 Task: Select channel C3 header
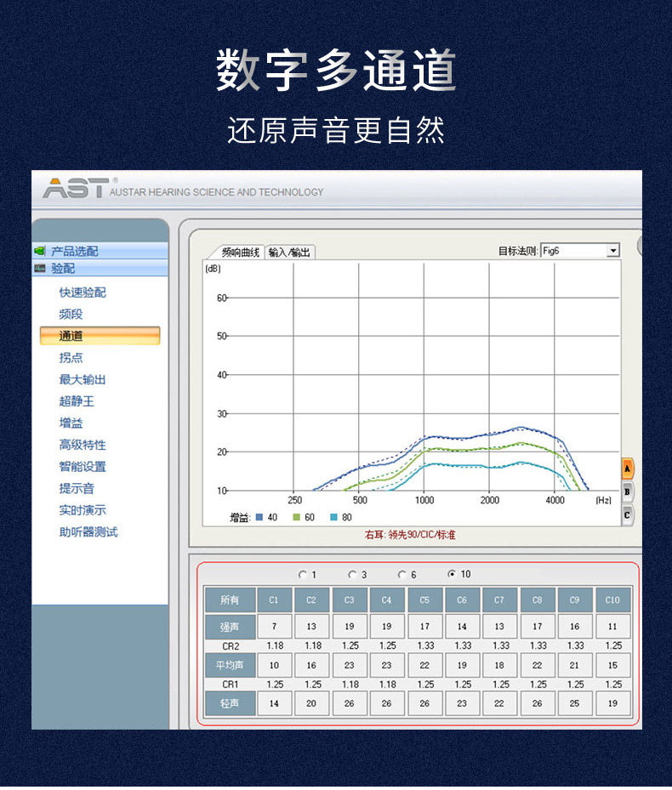(x=350, y=600)
